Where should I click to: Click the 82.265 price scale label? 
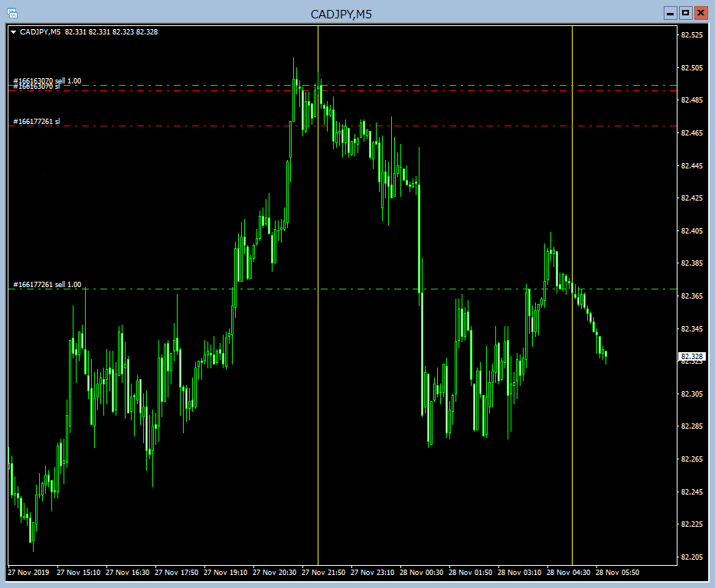coord(692,459)
